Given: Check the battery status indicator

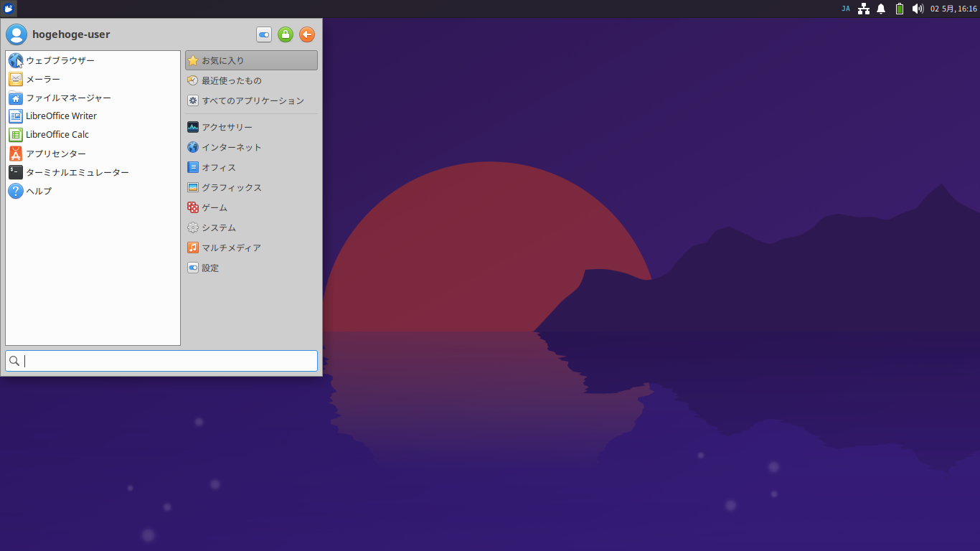Looking at the screenshot, I should point(899,9).
